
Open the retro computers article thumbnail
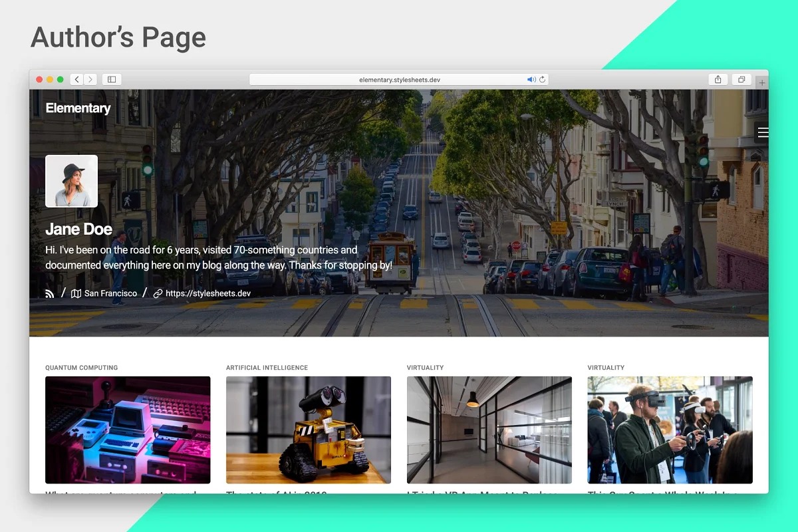point(128,430)
